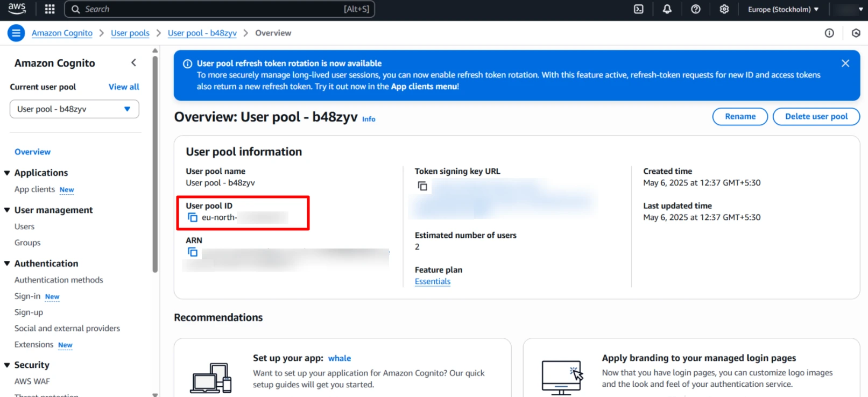The width and height of the screenshot is (868, 397).
Task: Go to Overview in the sidebar
Action: (32, 152)
